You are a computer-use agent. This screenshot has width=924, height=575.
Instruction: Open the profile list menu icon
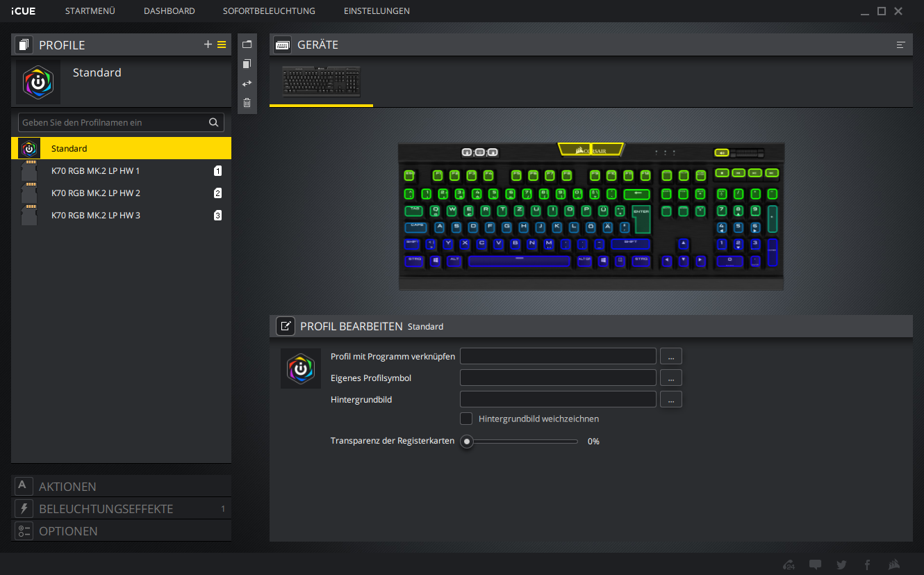coord(222,44)
